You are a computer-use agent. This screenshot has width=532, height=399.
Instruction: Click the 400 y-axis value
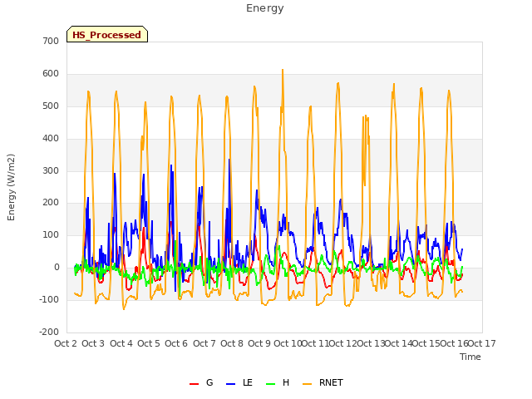[51, 139]
